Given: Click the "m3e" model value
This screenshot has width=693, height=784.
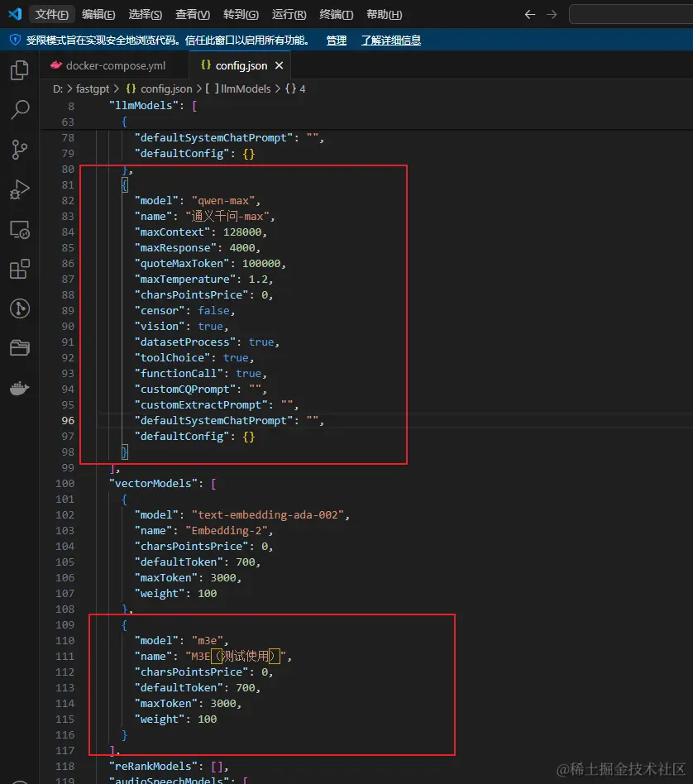Looking at the screenshot, I should point(207,640).
